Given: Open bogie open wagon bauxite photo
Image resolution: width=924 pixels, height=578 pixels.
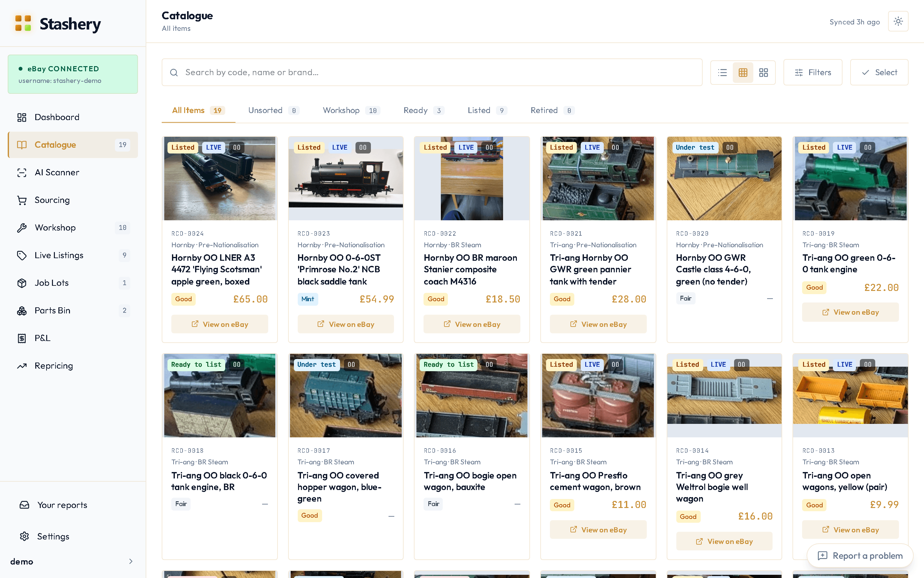Looking at the screenshot, I should click(x=472, y=396).
